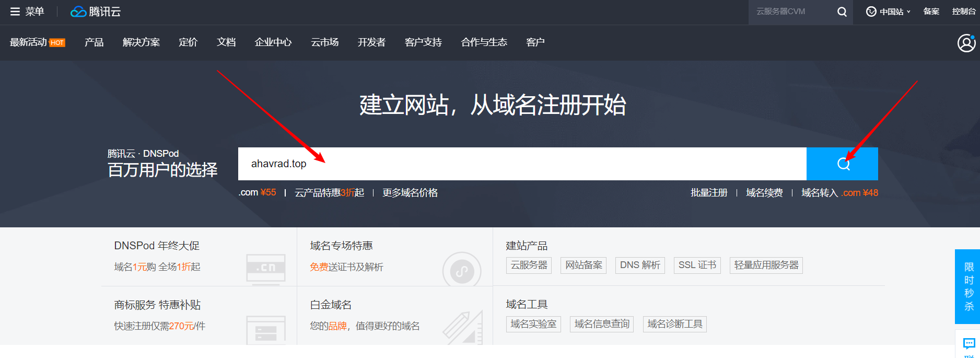This screenshot has height=358, width=980.
Task: Open 域名专场特惠 title
Action: (x=341, y=246)
